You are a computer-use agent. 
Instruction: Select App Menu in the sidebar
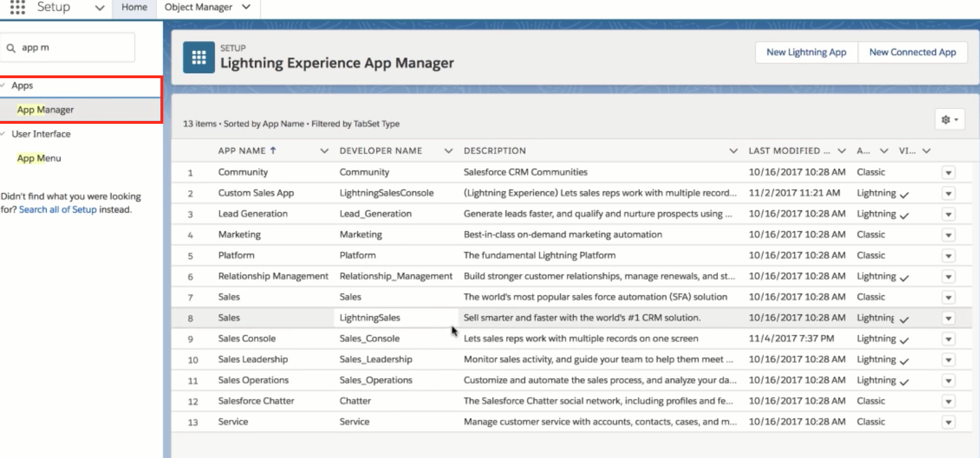(x=39, y=158)
